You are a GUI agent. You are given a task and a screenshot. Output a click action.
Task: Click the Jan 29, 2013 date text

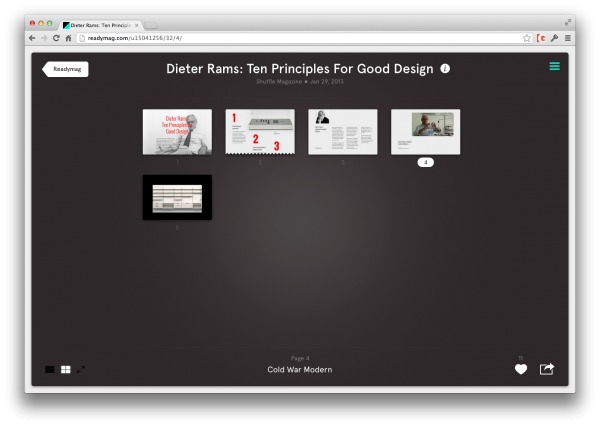[327, 81]
